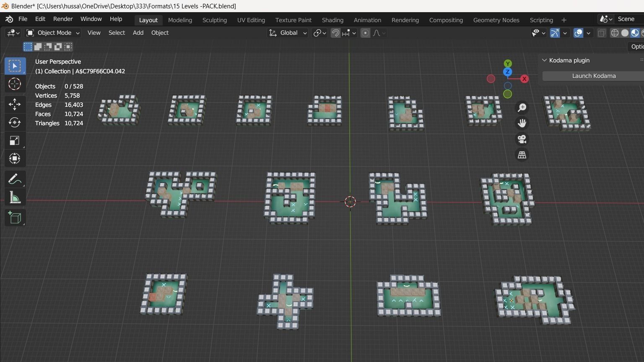This screenshot has width=644, height=362.
Task: Switch to wireframe viewport shading
Action: (615, 33)
